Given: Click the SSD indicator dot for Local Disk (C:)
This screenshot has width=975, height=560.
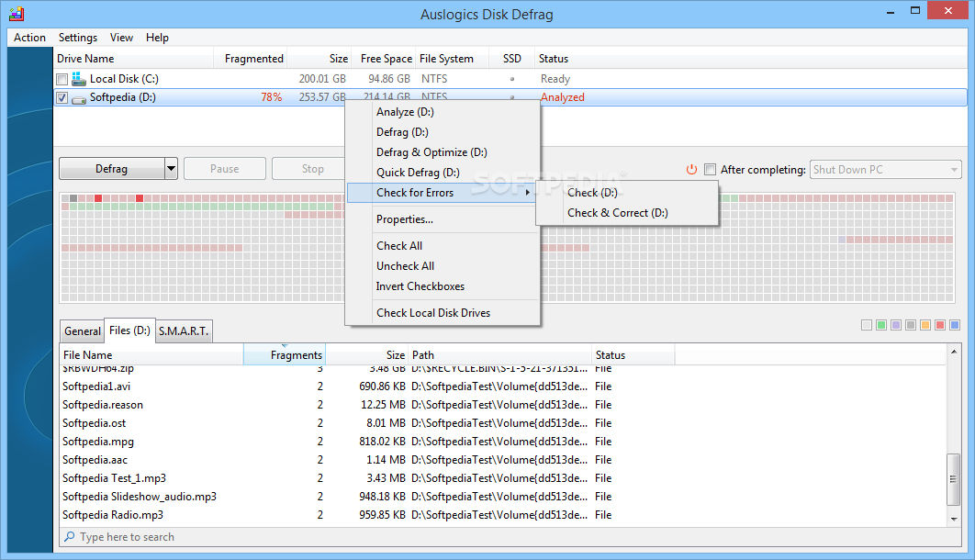Looking at the screenshot, I should [x=512, y=79].
